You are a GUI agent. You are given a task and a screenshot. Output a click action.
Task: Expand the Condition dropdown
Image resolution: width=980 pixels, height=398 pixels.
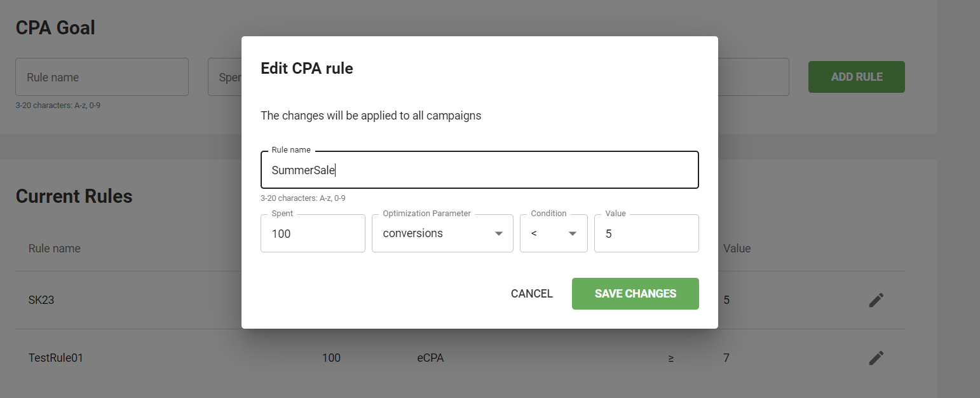pos(554,233)
